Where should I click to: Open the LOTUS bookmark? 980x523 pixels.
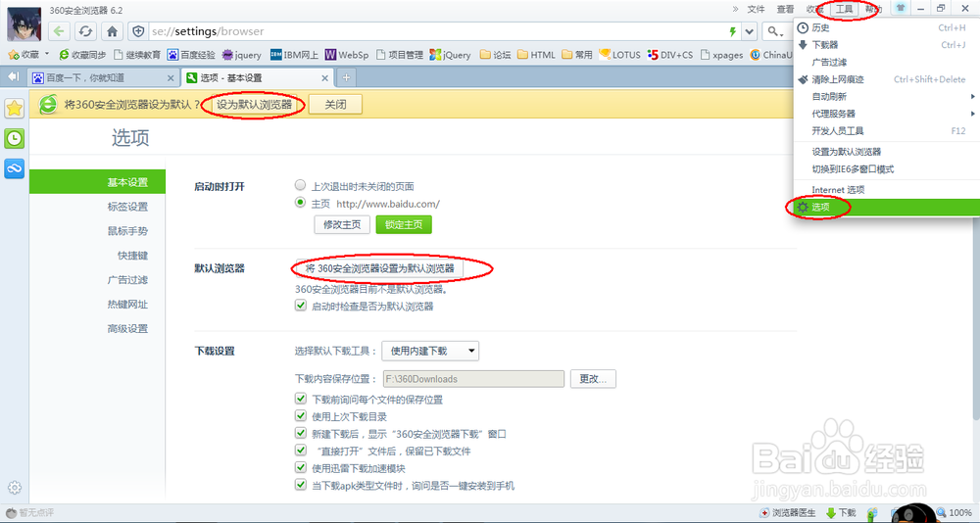(619, 55)
